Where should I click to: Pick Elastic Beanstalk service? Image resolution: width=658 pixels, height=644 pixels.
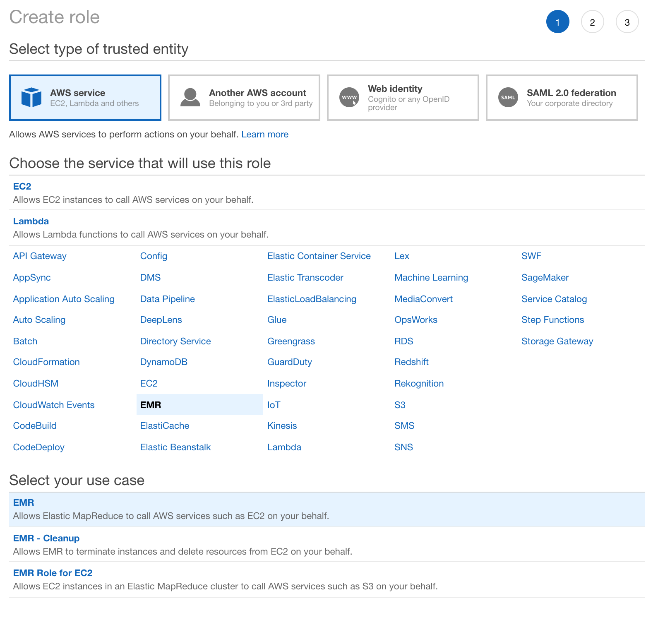(175, 447)
